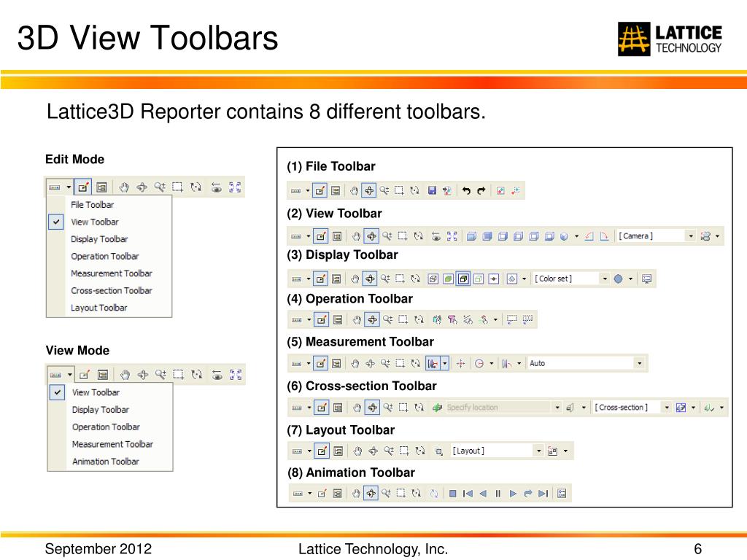Jump to last frame in Animation Toolbar
This screenshot has height=560, width=747.
(543, 494)
